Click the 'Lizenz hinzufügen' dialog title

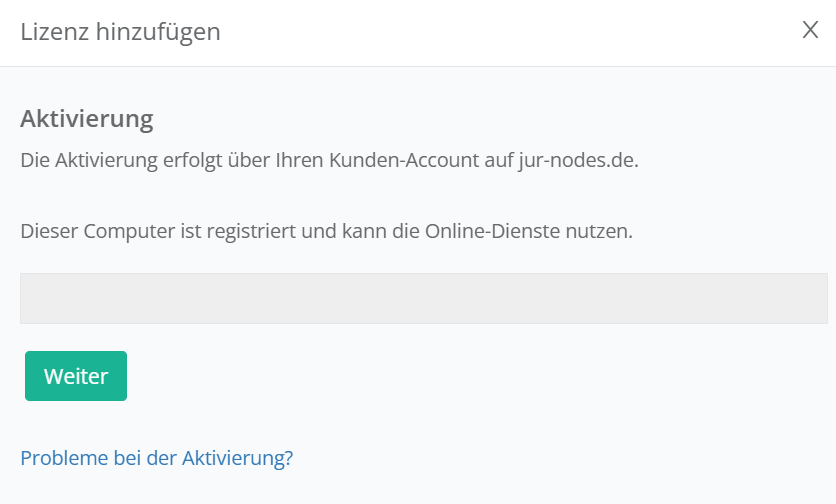(120, 32)
